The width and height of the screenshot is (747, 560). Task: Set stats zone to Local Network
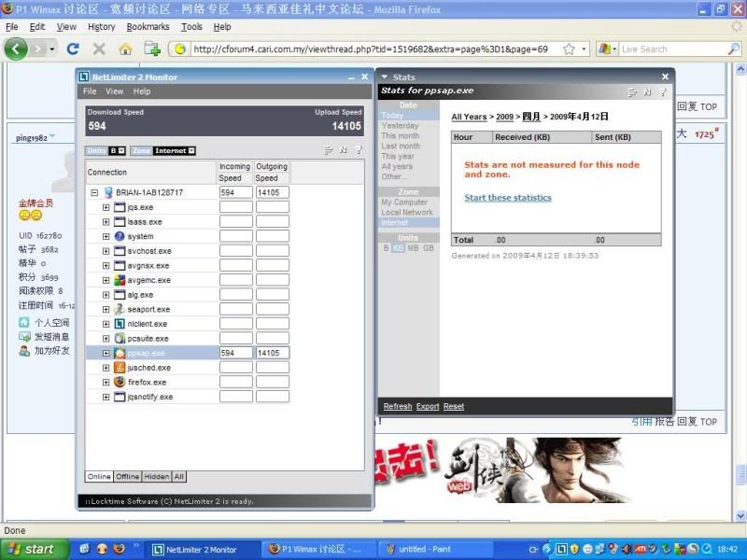(406, 213)
